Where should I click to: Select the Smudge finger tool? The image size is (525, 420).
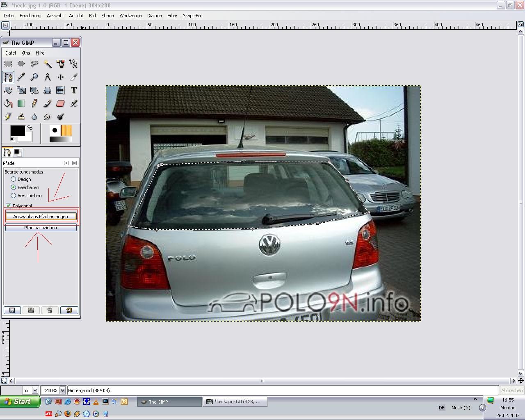tap(48, 117)
